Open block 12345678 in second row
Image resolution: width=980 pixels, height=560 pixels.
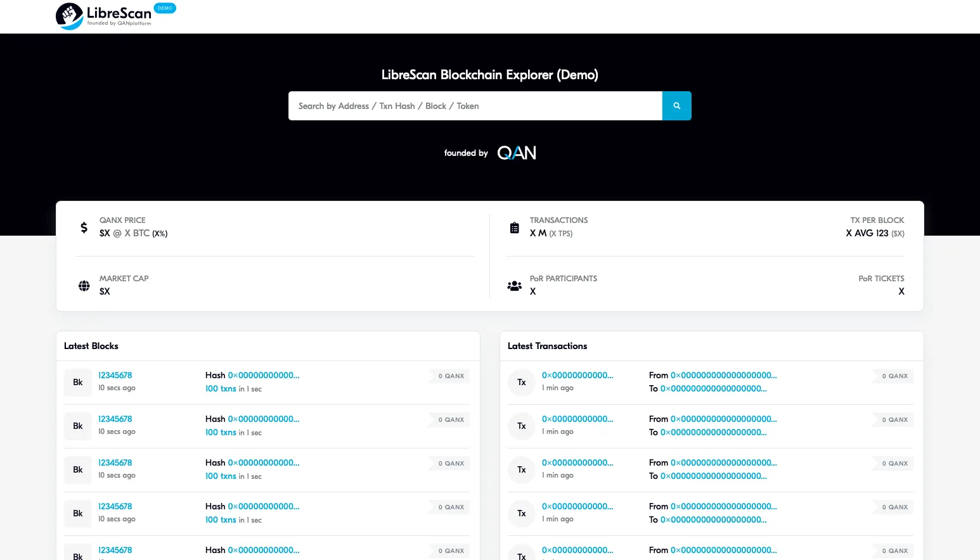tap(115, 419)
